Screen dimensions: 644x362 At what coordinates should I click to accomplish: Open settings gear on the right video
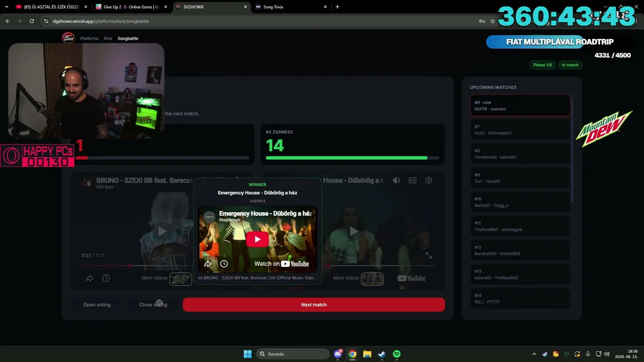click(x=429, y=180)
